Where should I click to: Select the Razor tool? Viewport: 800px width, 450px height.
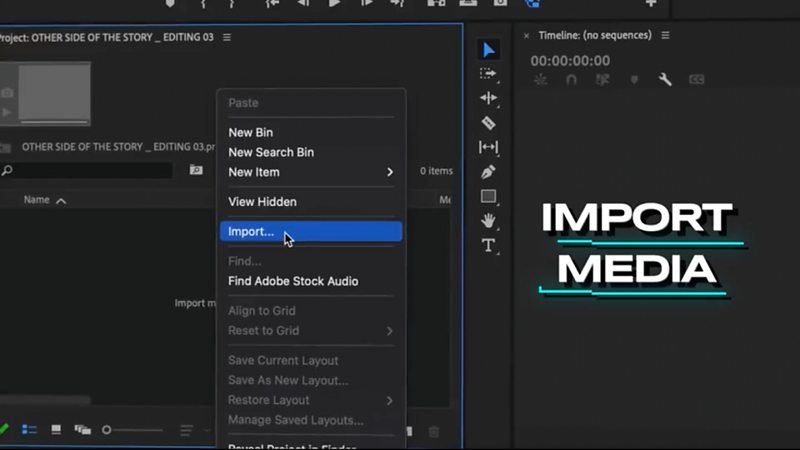tap(488, 123)
